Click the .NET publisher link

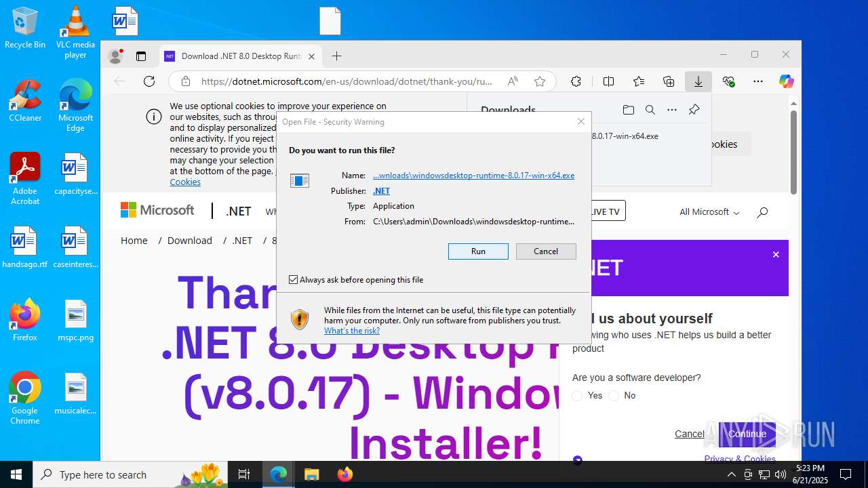(x=381, y=191)
